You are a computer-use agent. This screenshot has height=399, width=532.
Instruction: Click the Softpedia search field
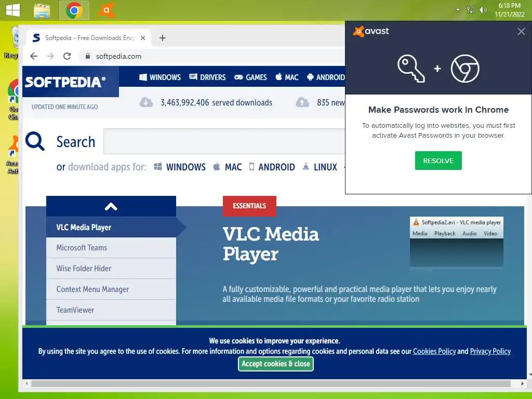click(x=224, y=141)
